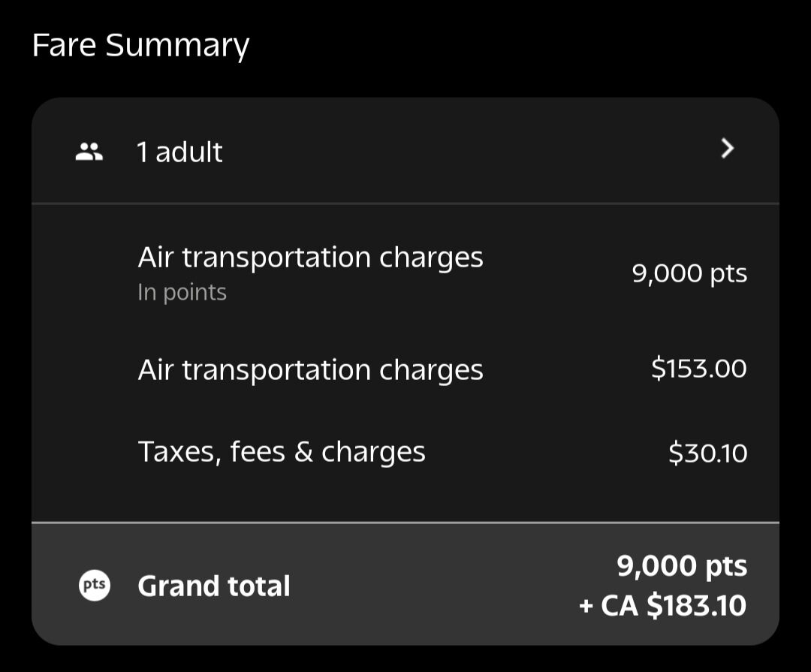Click the $30.10 taxes amount

coord(707,453)
